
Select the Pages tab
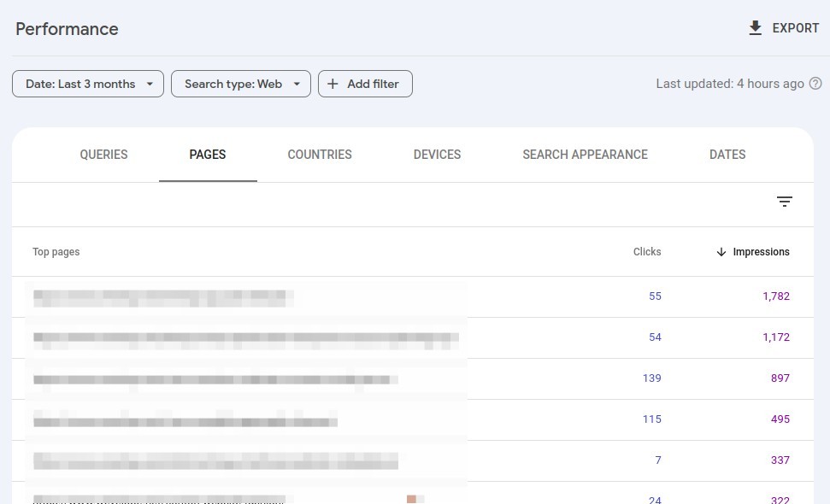coord(208,155)
